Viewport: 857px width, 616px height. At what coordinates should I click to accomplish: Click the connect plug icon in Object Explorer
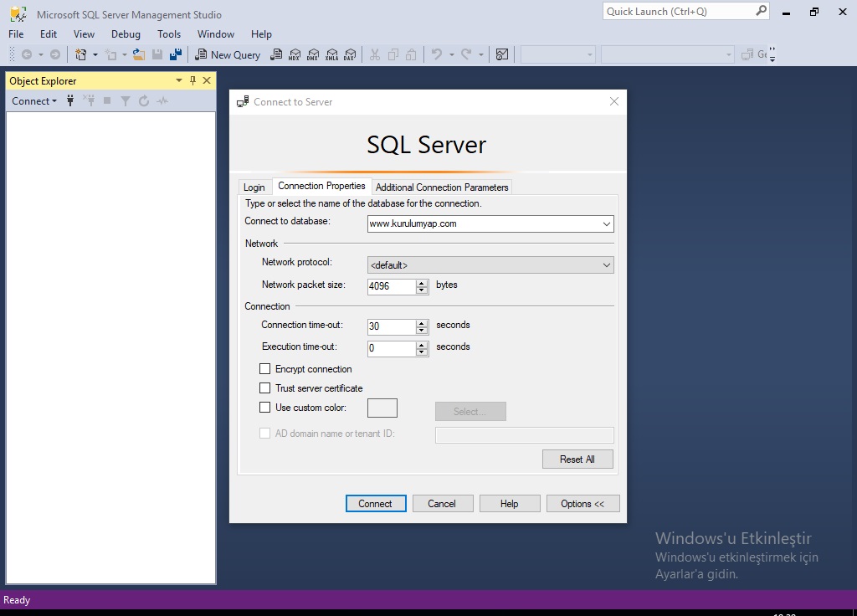tap(70, 100)
